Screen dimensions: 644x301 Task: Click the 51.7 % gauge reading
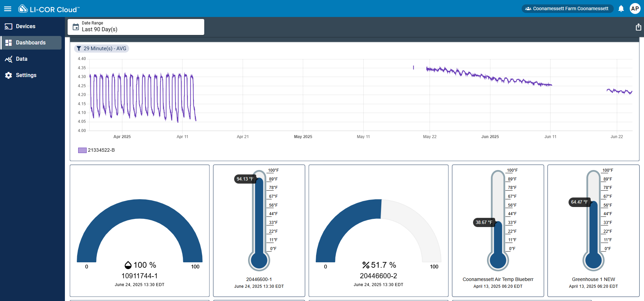(383, 265)
